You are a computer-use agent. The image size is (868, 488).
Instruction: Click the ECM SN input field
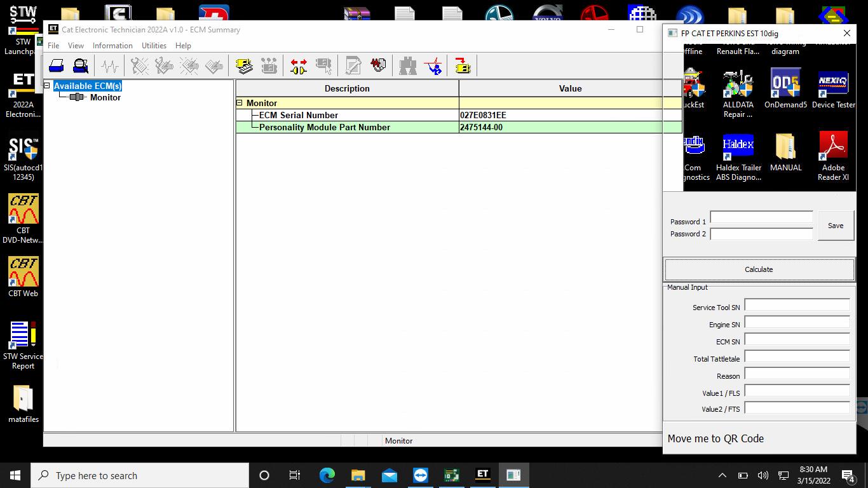click(x=797, y=339)
